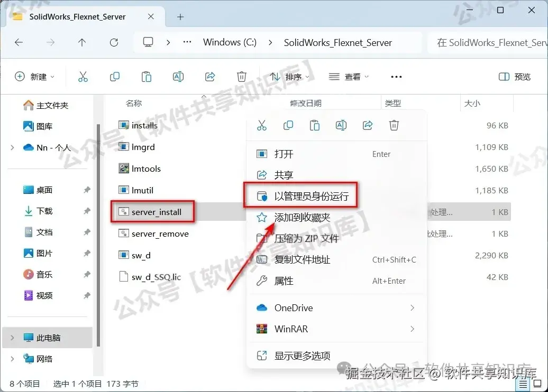Choose 添加到收藏夹
548x392 pixels.
336,218
